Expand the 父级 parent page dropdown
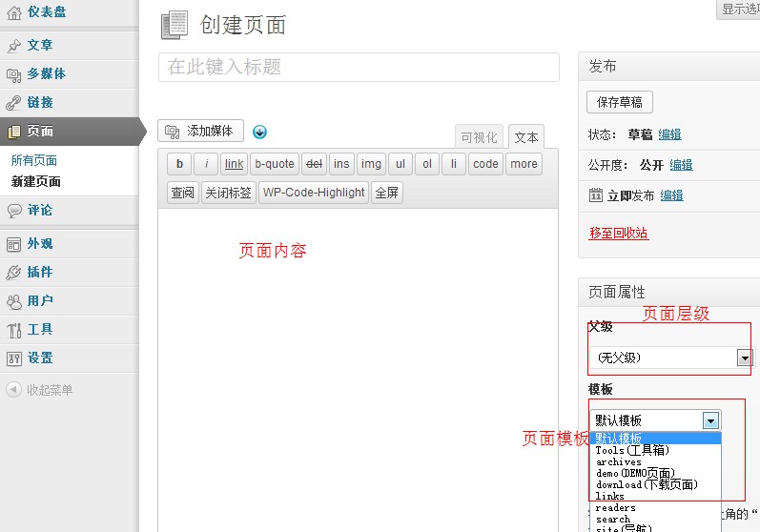760x532 pixels. tap(744, 358)
